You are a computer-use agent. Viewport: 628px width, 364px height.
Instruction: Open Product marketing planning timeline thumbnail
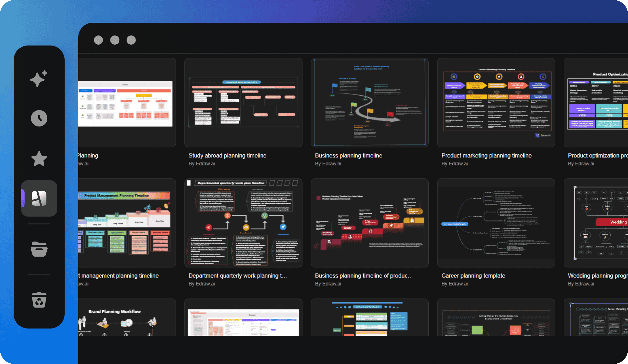click(x=496, y=103)
